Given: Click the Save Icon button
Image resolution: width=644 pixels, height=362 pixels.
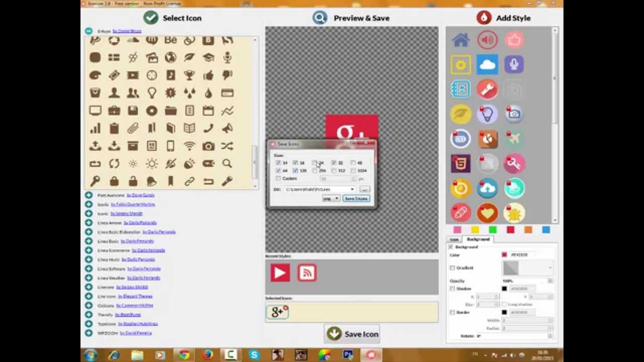Looking at the screenshot, I should pos(352,334).
